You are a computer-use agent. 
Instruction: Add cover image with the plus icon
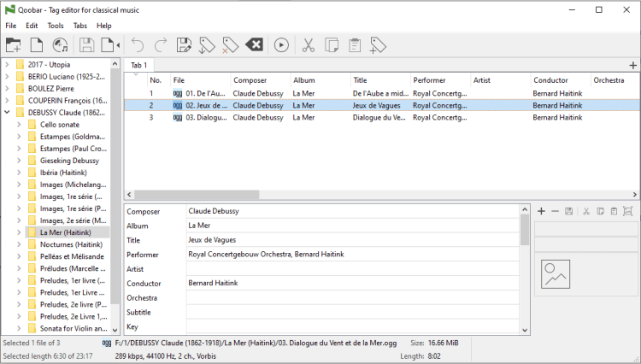pos(541,211)
